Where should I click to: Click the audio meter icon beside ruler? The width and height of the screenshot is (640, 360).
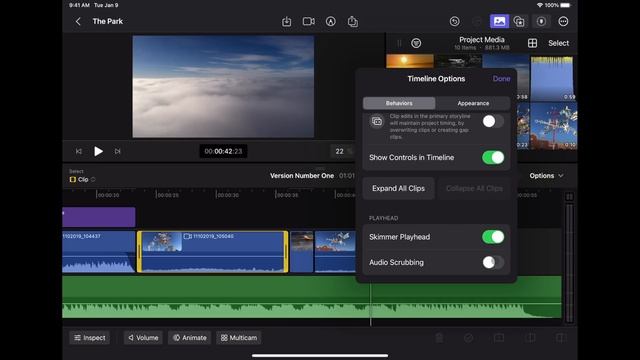pyautogui.click(x=569, y=197)
